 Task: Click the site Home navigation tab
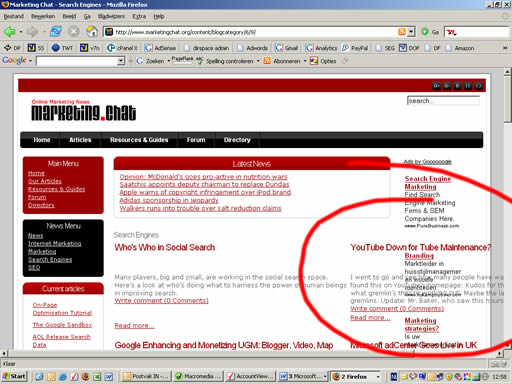click(x=42, y=140)
